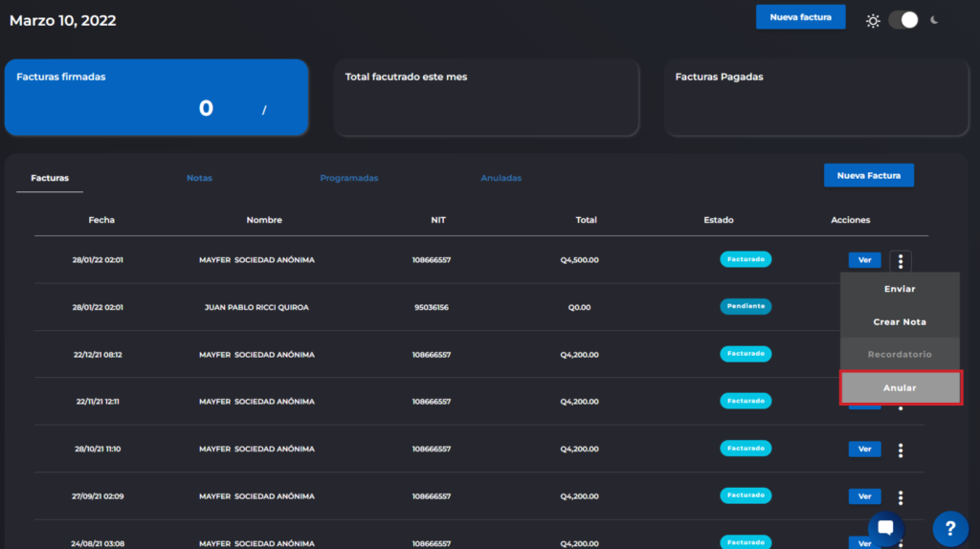Viewport: 980px width, 549px height.
Task: Click Recordatorio in the actions menu
Action: 900,355
